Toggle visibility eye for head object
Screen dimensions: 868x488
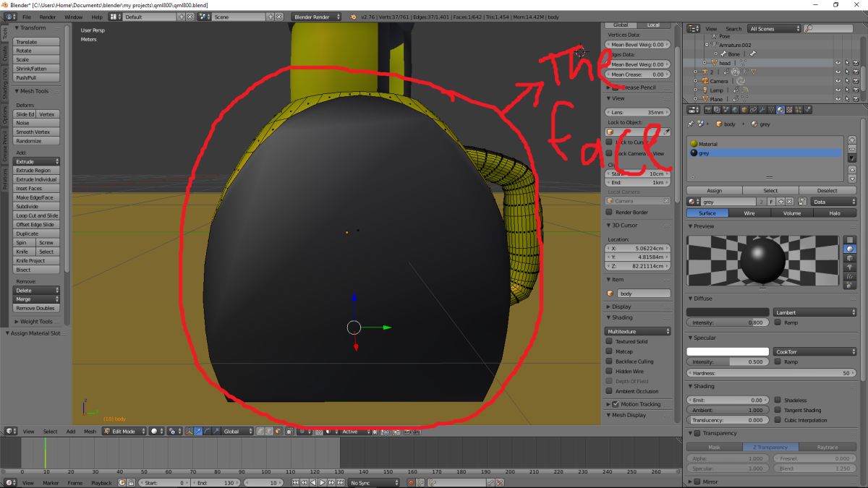(838, 63)
